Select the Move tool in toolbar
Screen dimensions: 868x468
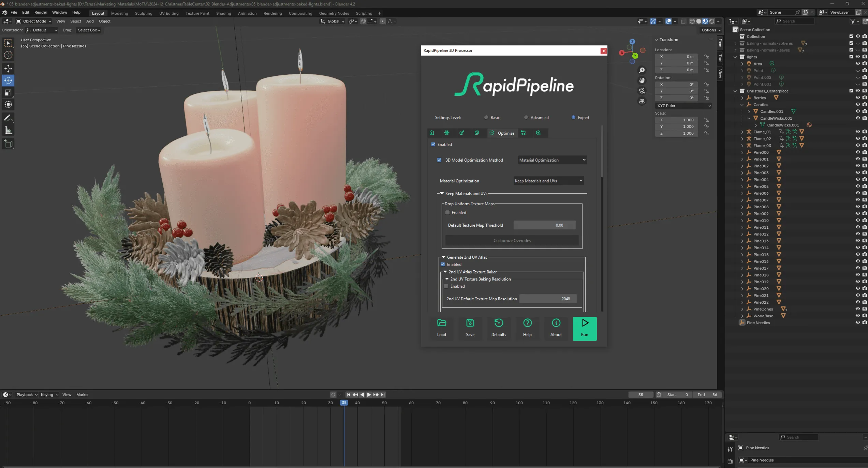point(8,68)
